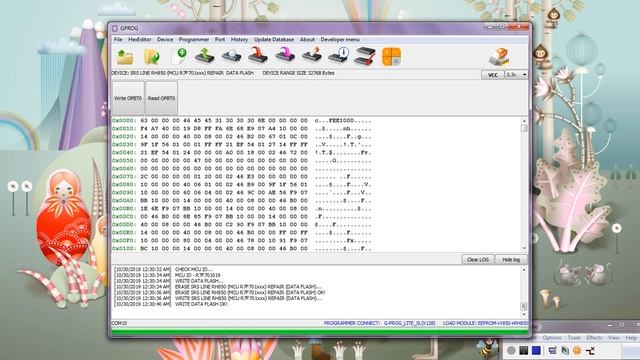This screenshot has width=640, height=360.
Task: Click the black switch-arrow icon in recorder toolbar
Action: [590, 351]
